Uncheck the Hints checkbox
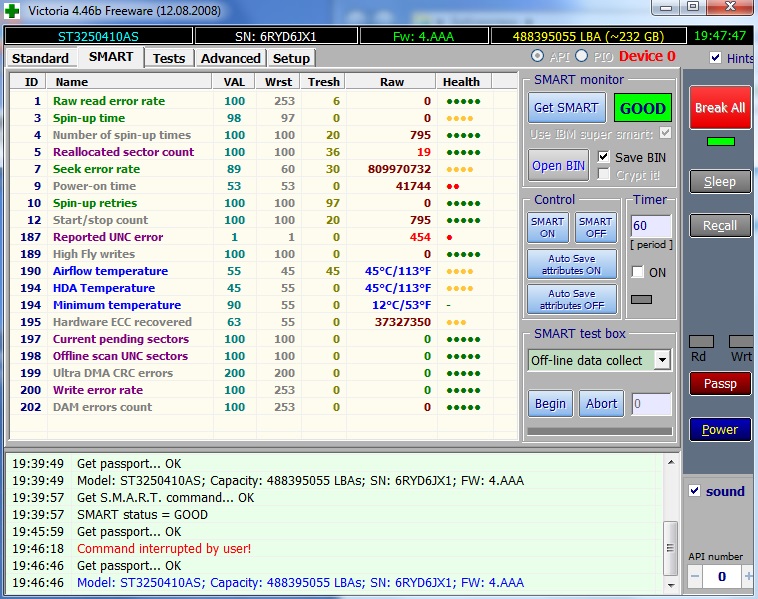758x599 pixels. 715,58
